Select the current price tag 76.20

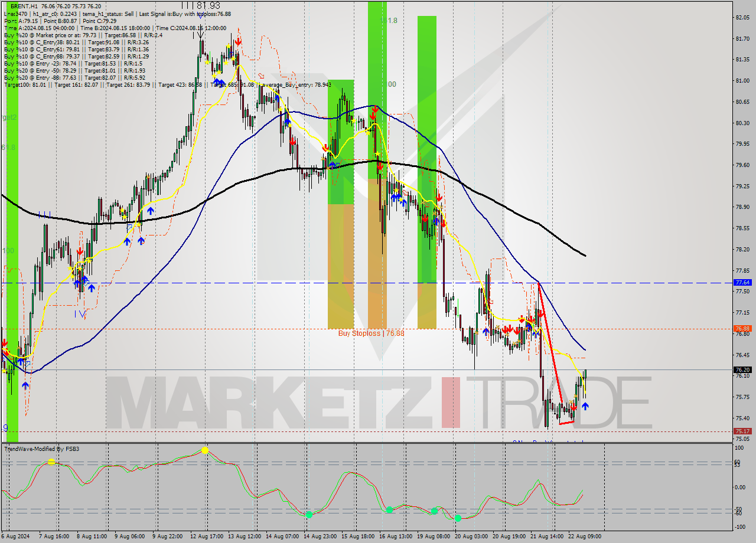pos(742,370)
